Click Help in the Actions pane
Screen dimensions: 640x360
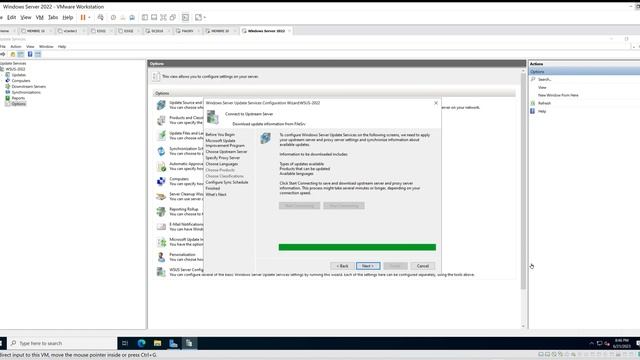[x=542, y=111]
